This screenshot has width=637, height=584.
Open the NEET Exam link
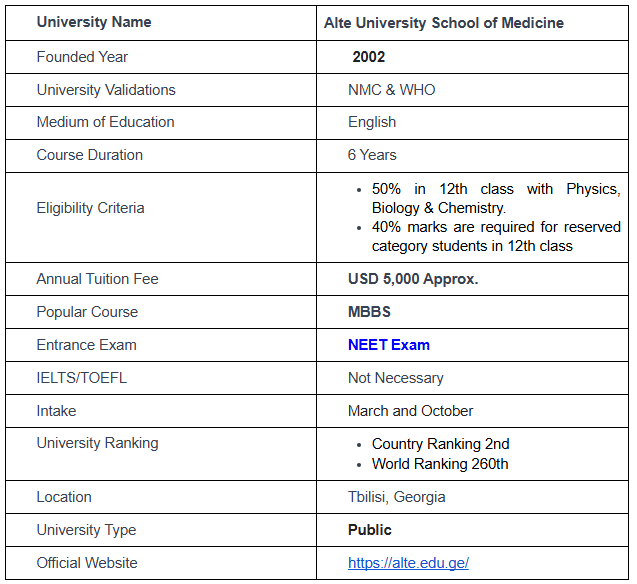(388, 345)
